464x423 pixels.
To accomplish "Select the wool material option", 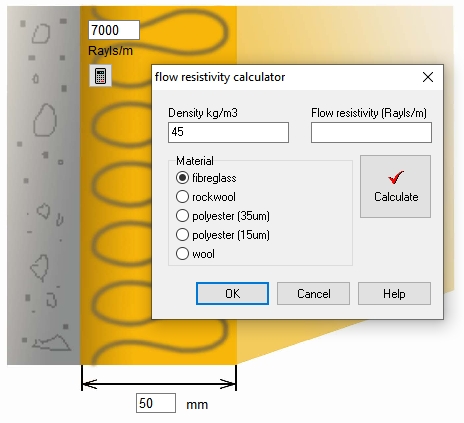I will (x=195, y=254).
